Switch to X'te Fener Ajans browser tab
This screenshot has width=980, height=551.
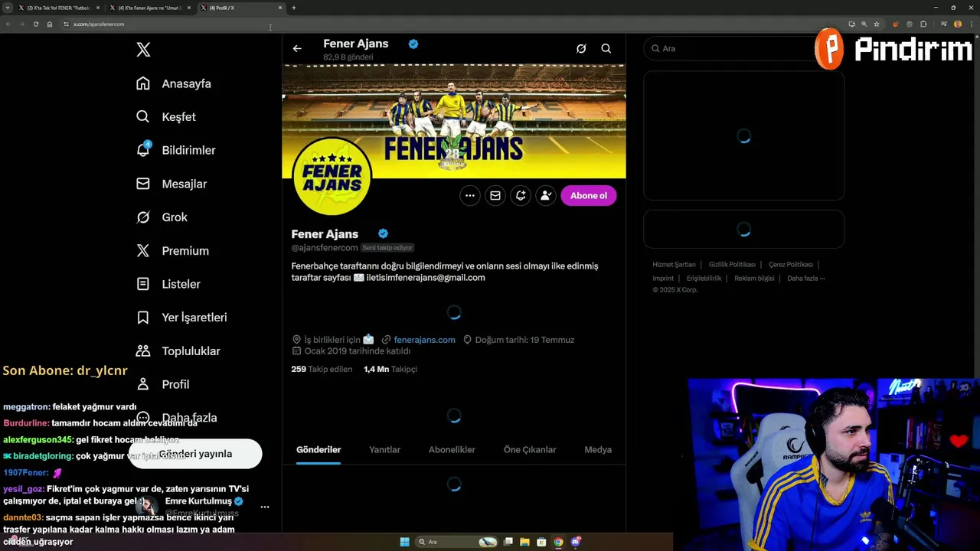click(149, 8)
